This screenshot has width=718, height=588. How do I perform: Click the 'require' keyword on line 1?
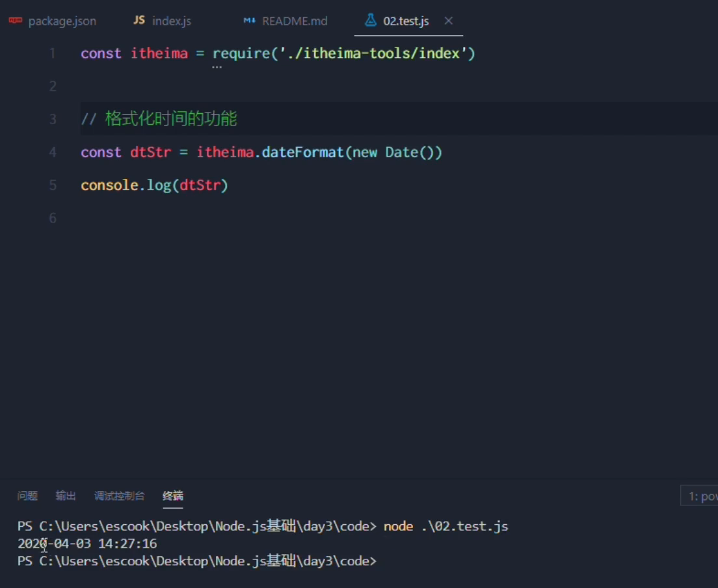pyautogui.click(x=241, y=53)
